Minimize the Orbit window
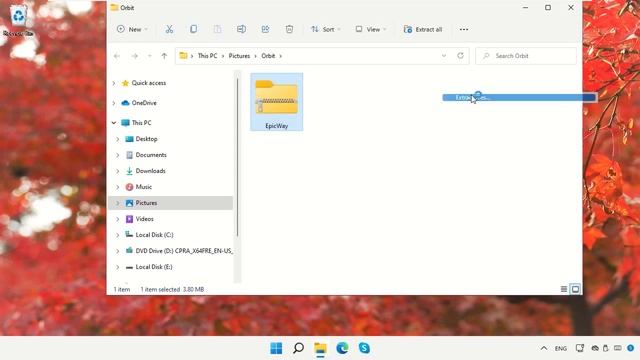Screen dimensions: 640x360 tap(525, 8)
